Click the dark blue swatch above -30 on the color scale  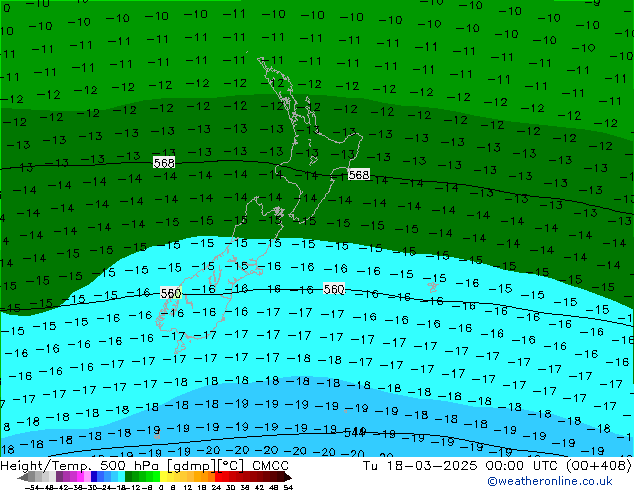coord(94,477)
